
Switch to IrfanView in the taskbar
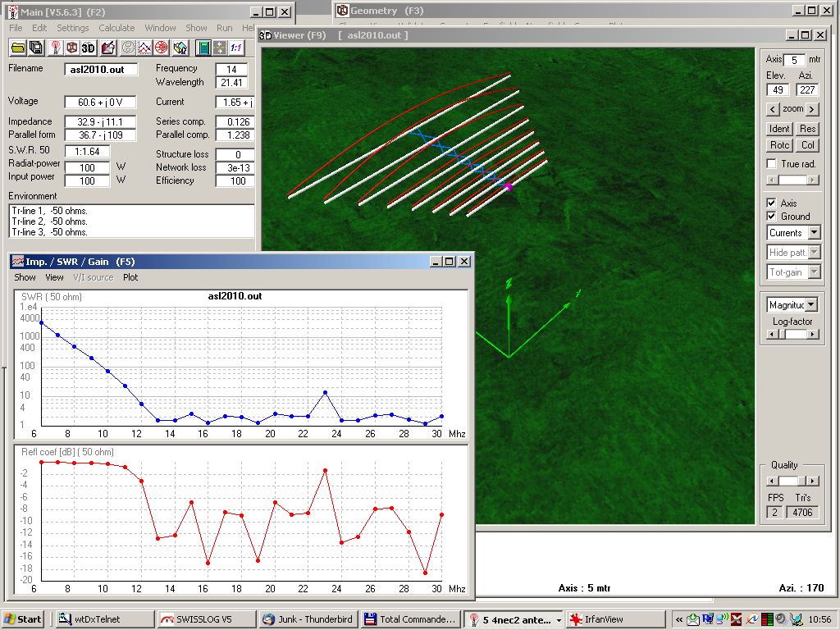(614, 619)
